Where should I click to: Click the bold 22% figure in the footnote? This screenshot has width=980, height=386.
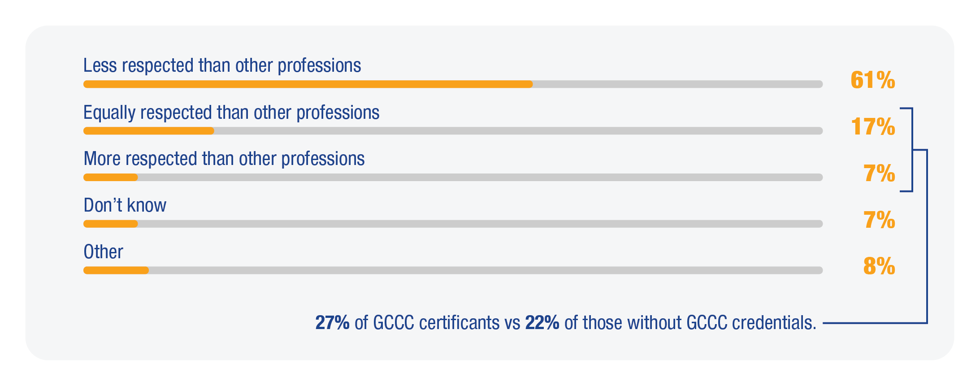pyautogui.click(x=542, y=323)
